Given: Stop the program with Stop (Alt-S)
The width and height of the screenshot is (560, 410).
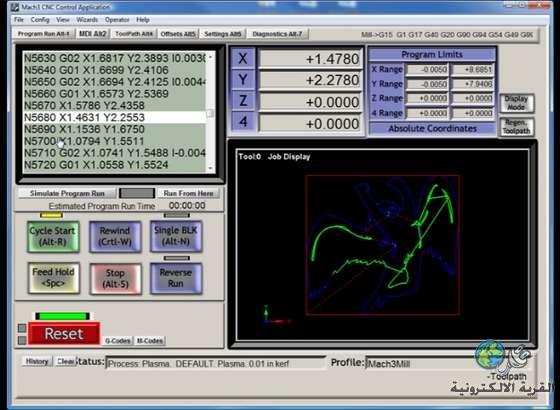Looking at the screenshot, I should point(115,279).
